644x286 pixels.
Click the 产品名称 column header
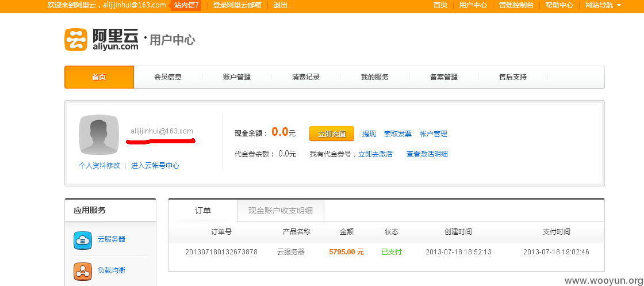point(297,232)
